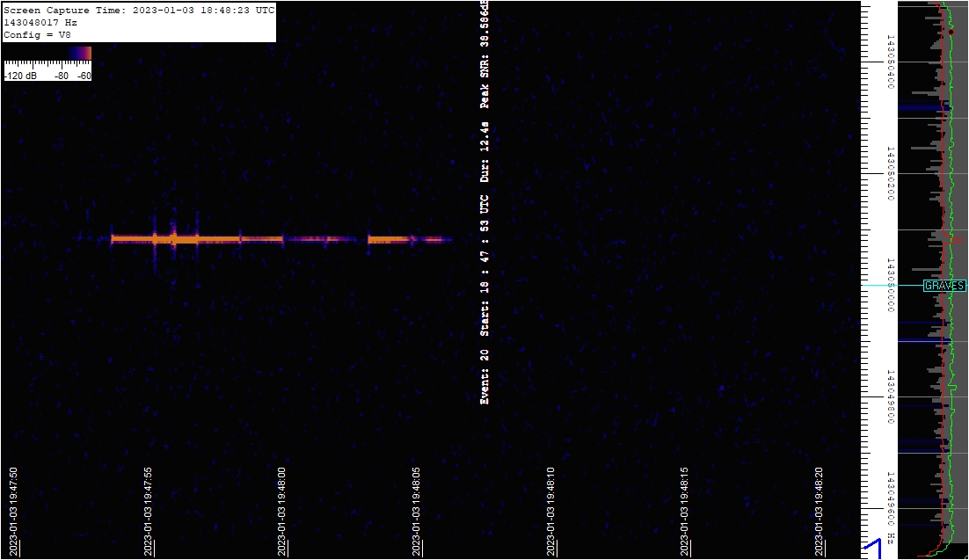Click the 143049800 frequency axis label

(x=891, y=396)
